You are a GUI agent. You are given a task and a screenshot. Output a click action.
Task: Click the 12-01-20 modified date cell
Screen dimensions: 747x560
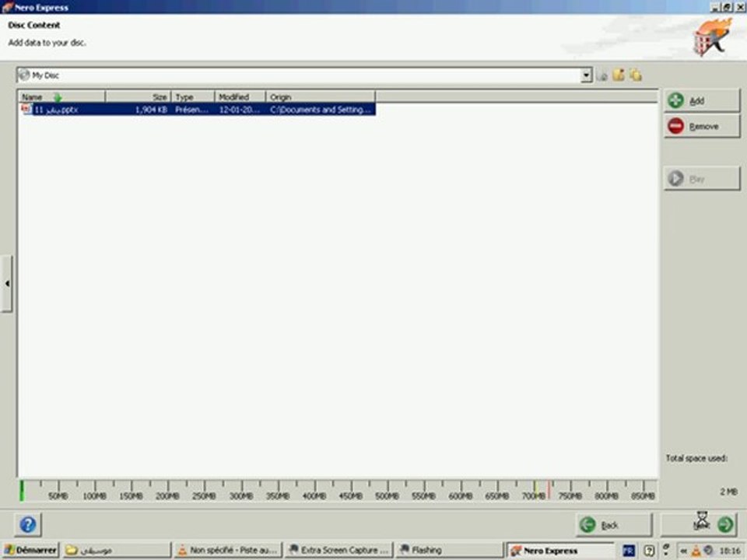pos(239,110)
